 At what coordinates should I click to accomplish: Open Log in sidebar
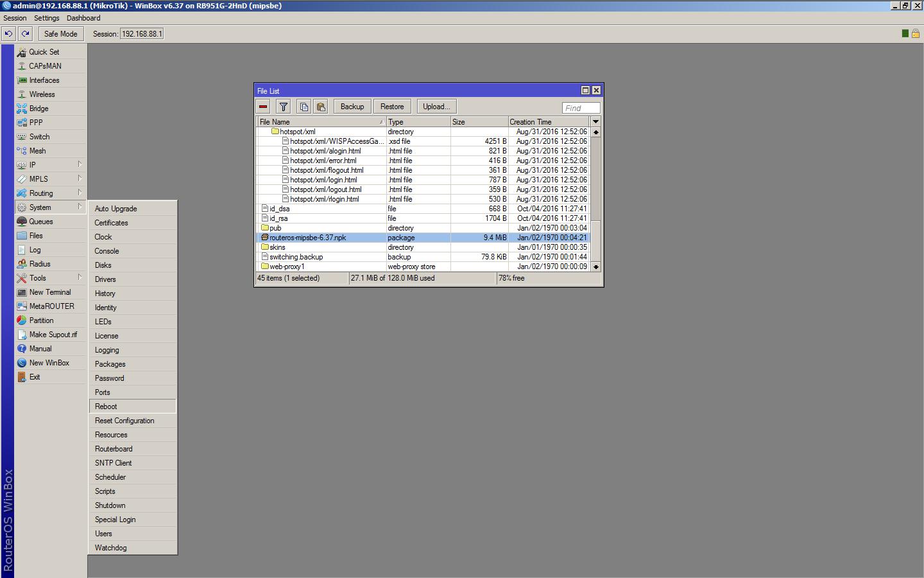[x=51, y=250]
